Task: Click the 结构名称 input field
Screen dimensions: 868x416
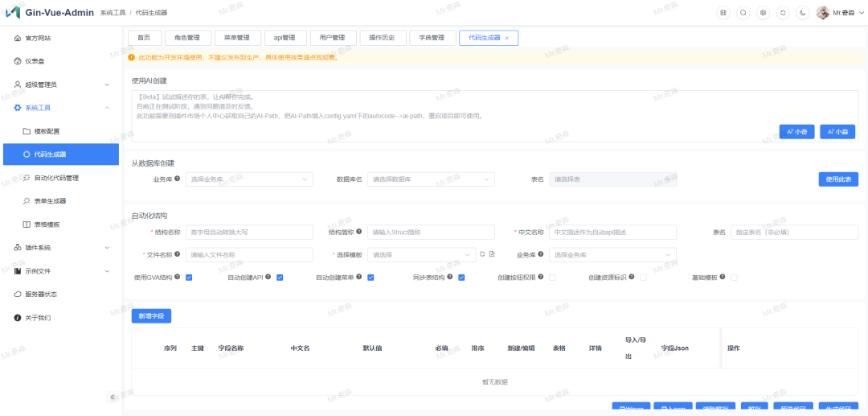Action: [248, 232]
